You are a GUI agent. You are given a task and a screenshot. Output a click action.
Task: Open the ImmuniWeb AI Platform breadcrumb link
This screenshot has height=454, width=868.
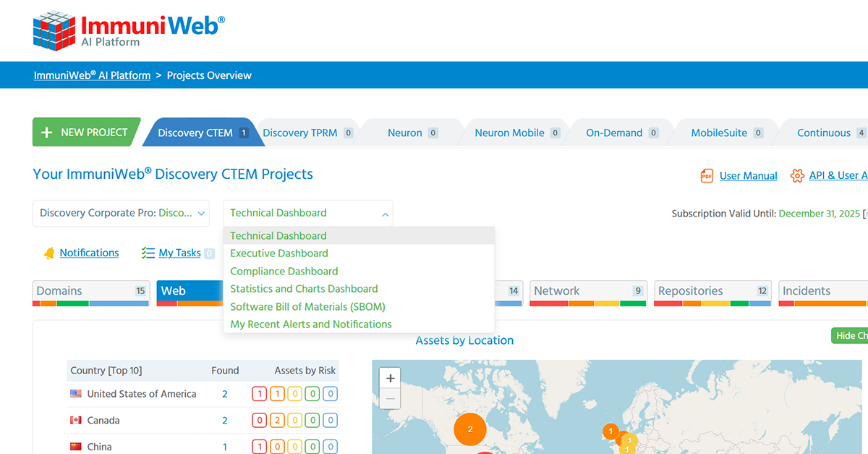tap(92, 75)
